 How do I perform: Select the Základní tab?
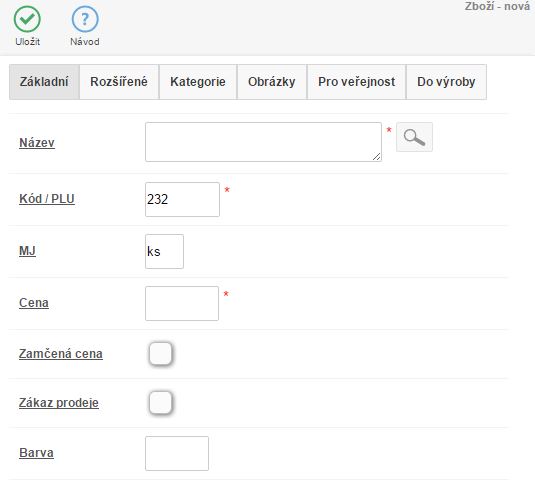44,82
